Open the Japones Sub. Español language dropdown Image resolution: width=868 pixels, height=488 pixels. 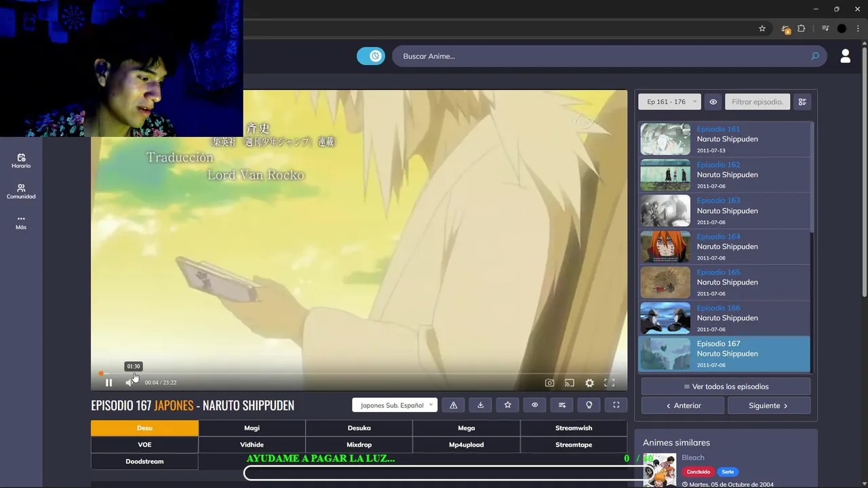395,405
